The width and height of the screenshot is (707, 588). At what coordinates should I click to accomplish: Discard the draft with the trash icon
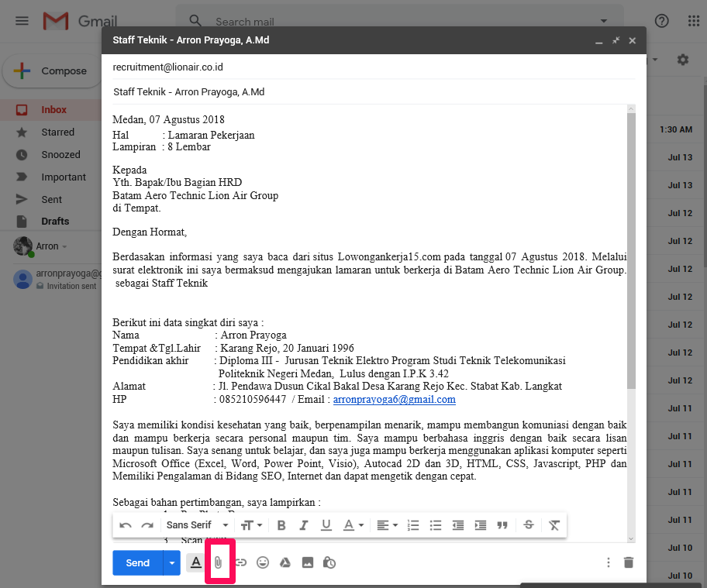pyautogui.click(x=628, y=562)
